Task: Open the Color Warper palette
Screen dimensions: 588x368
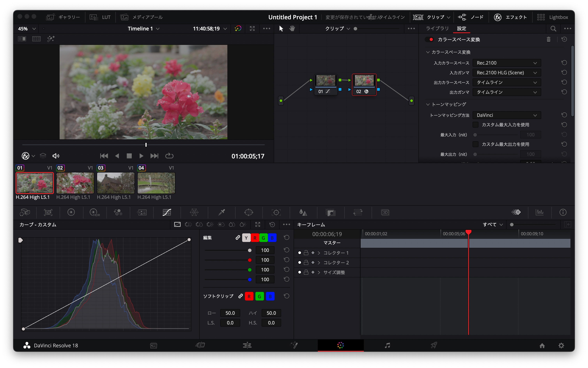Action: (x=194, y=212)
